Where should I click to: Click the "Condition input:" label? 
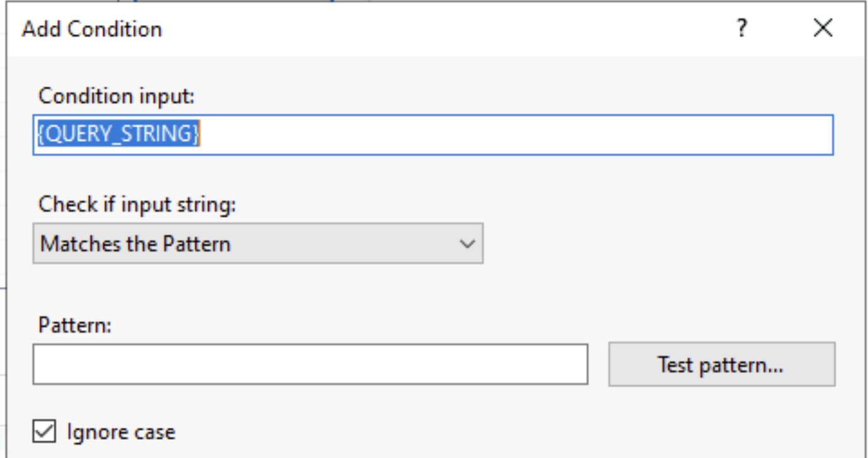coord(117,97)
